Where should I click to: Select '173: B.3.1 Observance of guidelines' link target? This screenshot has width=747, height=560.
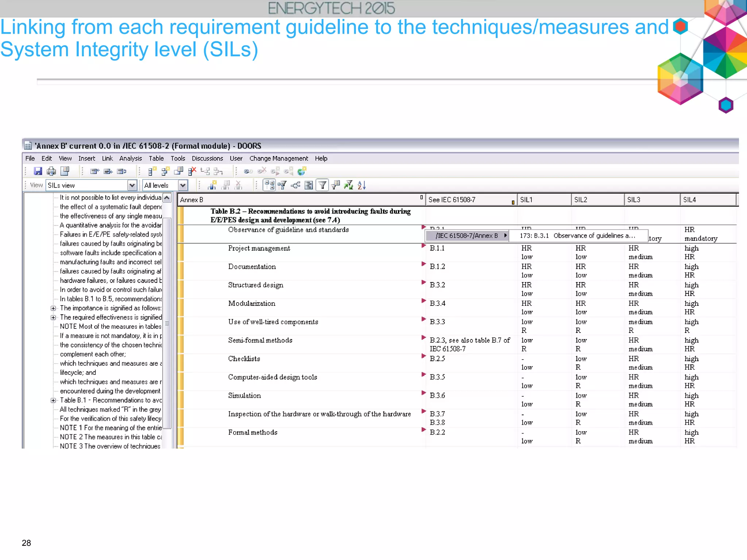pyautogui.click(x=578, y=236)
